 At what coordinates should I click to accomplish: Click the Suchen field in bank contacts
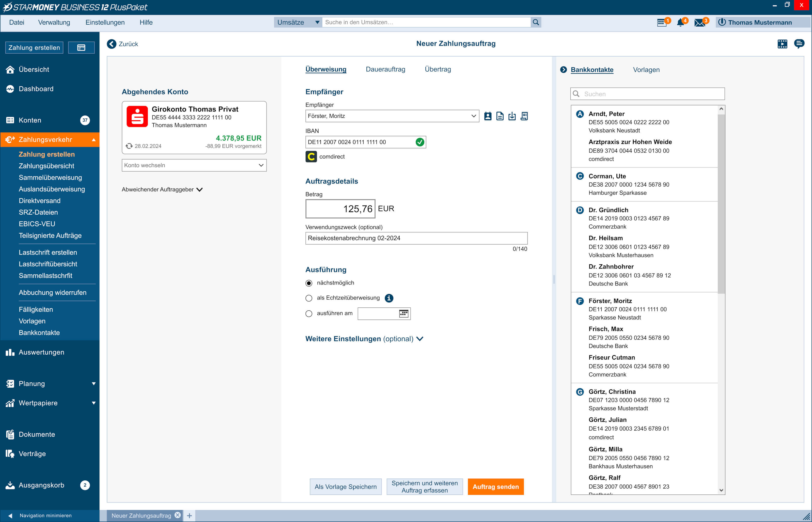pos(648,94)
